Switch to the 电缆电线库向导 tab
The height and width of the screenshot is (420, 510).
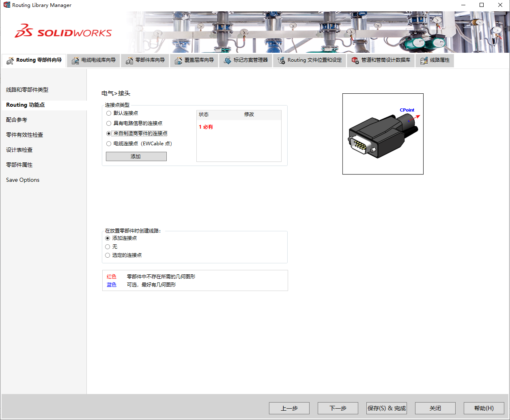point(93,60)
